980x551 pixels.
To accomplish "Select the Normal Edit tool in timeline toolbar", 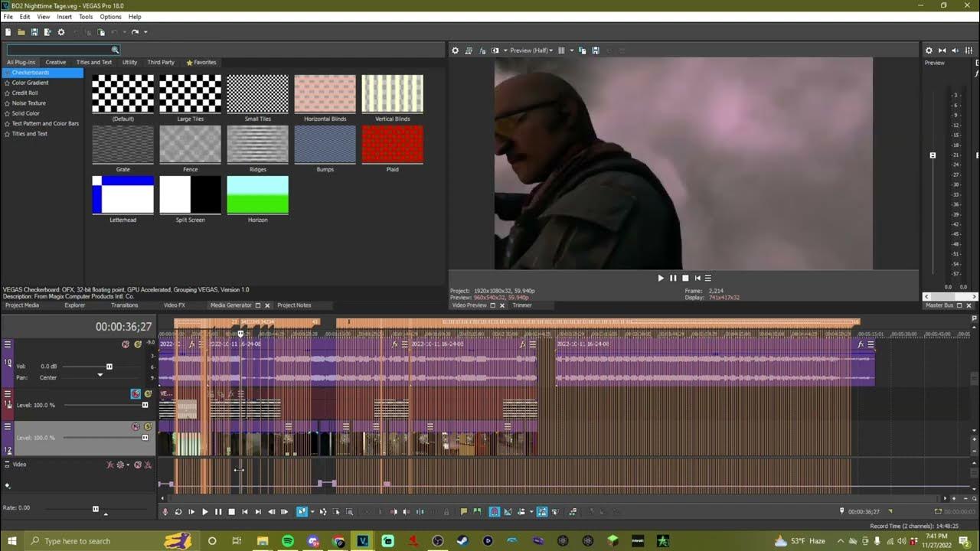I will pyautogui.click(x=302, y=512).
